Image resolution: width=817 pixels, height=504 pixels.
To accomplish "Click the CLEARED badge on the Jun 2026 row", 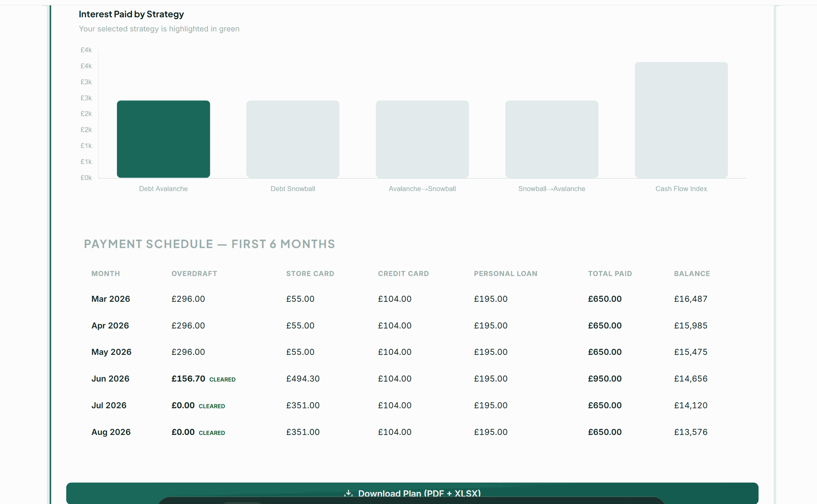I will 222,379.
